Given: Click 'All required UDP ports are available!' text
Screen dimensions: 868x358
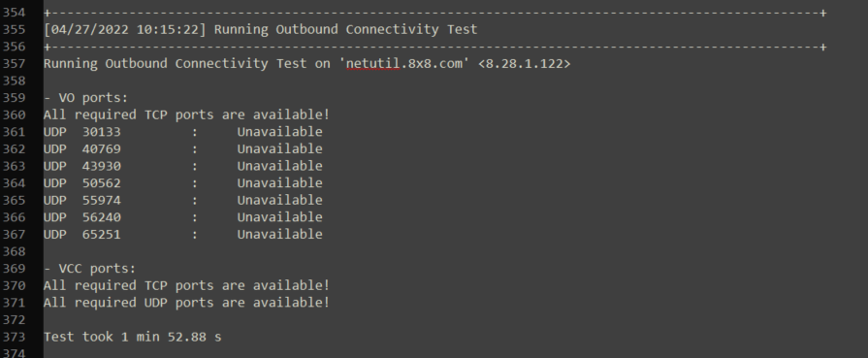Looking at the screenshot, I should pyautogui.click(x=186, y=303).
